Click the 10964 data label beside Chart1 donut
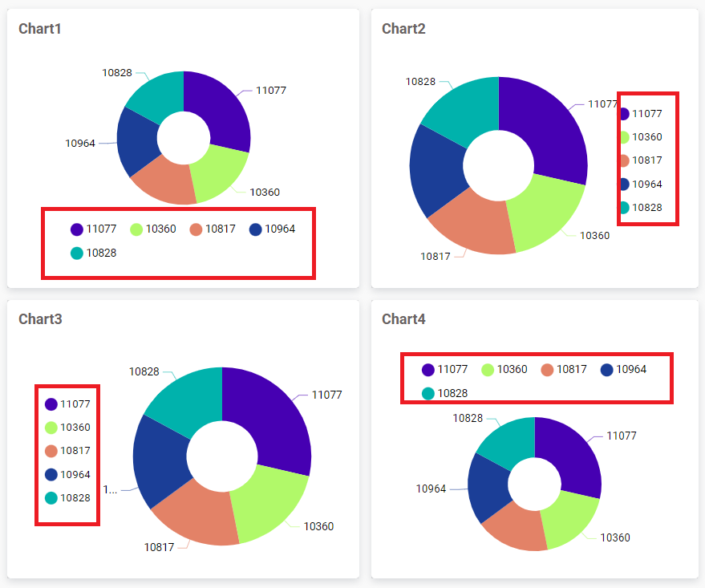Screen dimensions: 705x588 point(80,144)
